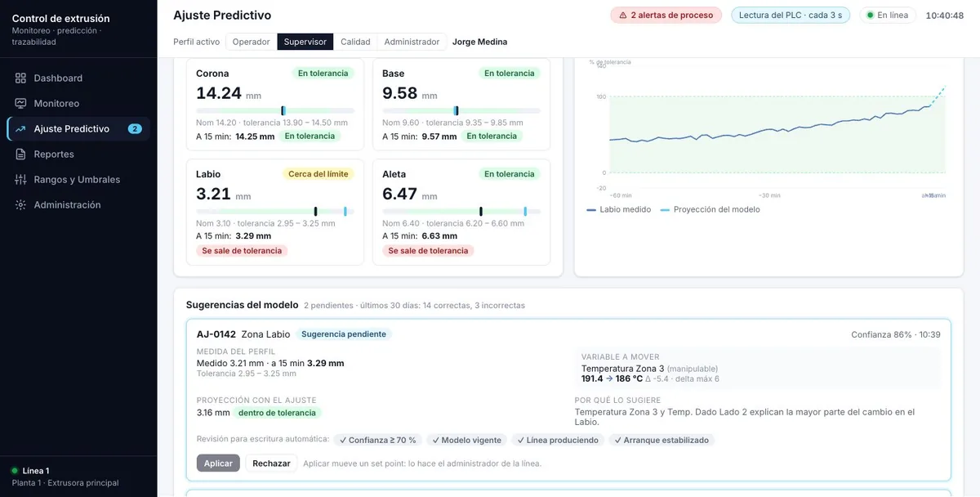Switch active profile to Operador
The width and height of the screenshot is (980, 497).
pos(251,42)
